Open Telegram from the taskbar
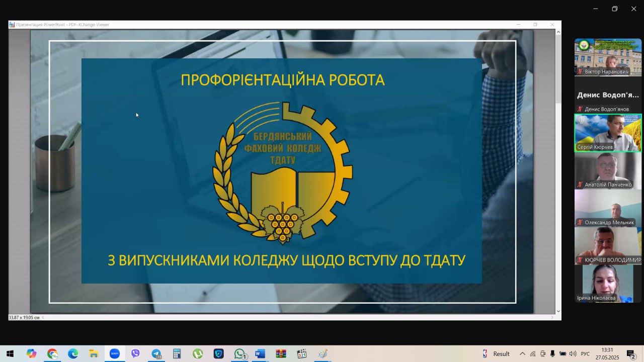This screenshot has width=644, height=362. coord(156,353)
